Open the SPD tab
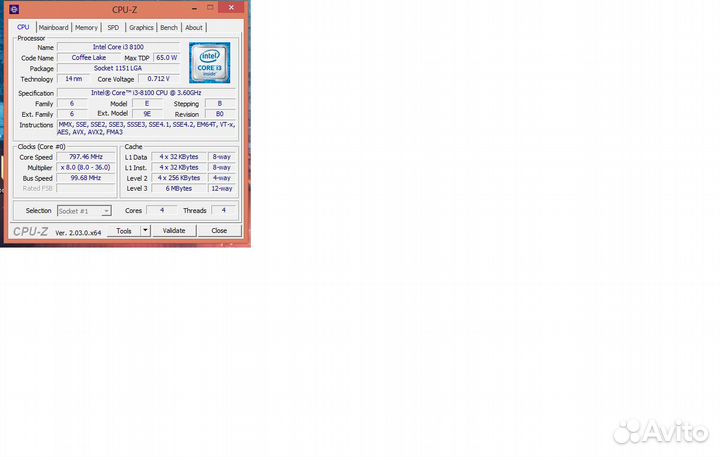 pos(113,28)
